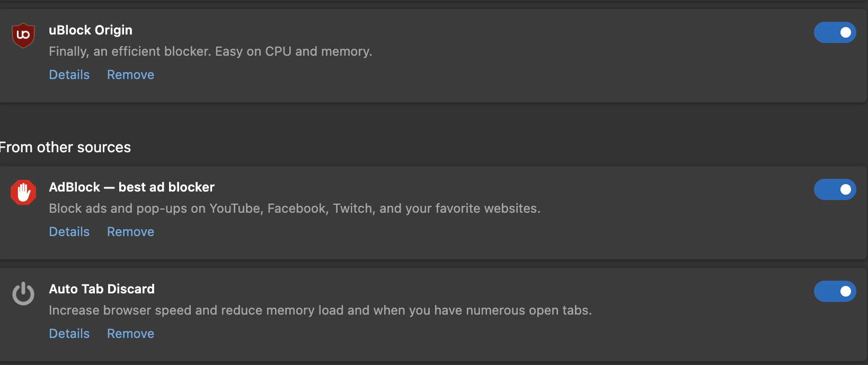Select the AdBlock — best ad blocker title
This screenshot has height=365, width=868.
(131, 187)
